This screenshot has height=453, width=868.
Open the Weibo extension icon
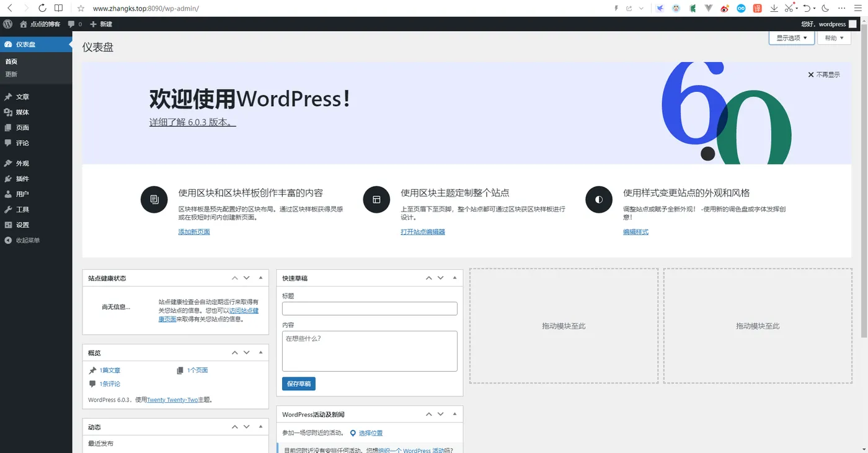pos(725,9)
